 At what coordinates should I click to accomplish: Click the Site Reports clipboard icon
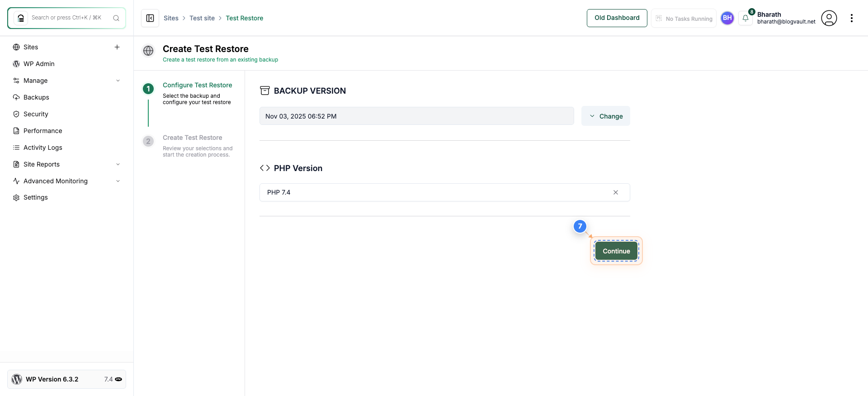[16, 164]
